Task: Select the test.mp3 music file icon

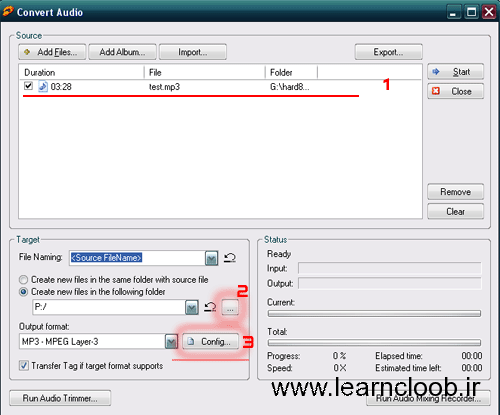Action: click(43, 87)
